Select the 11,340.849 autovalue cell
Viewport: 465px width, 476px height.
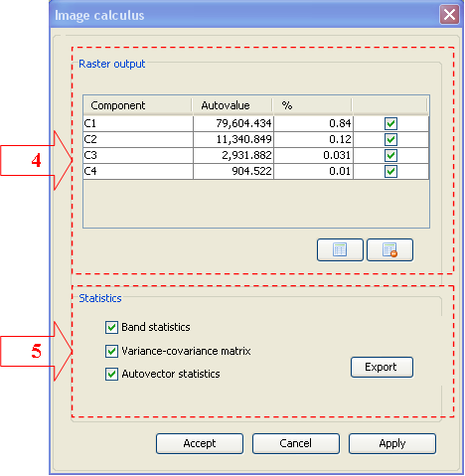(233, 139)
